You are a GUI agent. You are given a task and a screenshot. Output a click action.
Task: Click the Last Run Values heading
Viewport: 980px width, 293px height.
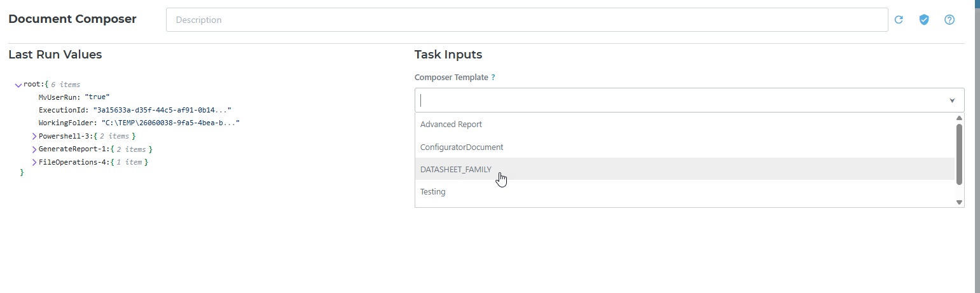pos(55,55)
